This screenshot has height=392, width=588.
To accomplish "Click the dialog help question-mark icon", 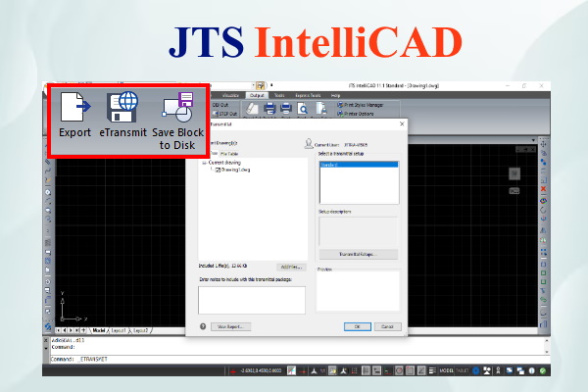I will 203,326.
